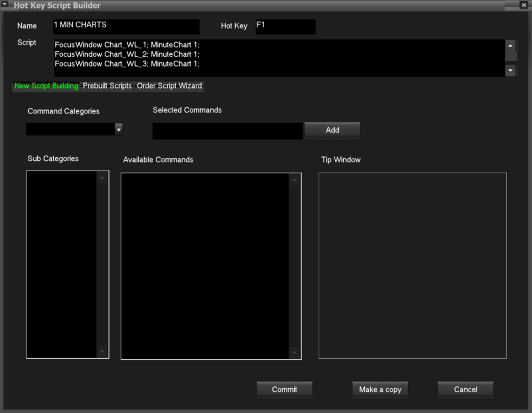Expand the Command Categories dropdown
532x413 pixels.
[x=119, y=129]
